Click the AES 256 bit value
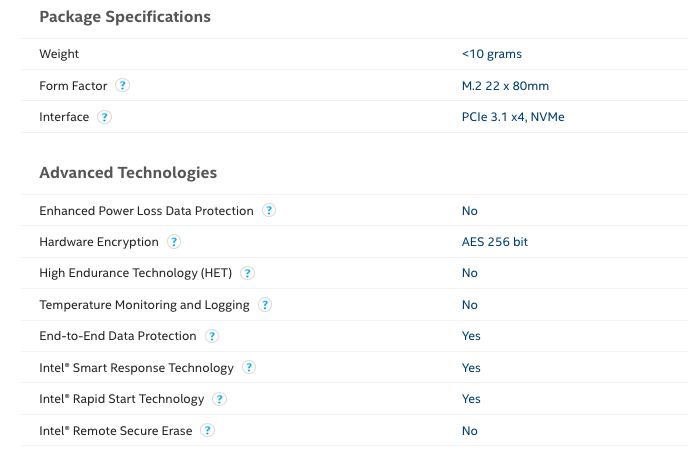 [494, 242]
